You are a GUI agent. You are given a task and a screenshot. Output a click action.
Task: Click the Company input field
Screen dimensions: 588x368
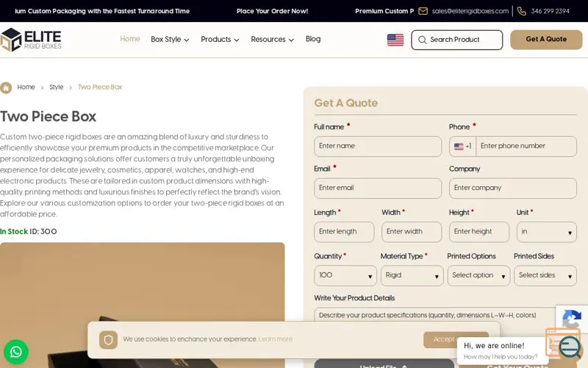(512, 188)
